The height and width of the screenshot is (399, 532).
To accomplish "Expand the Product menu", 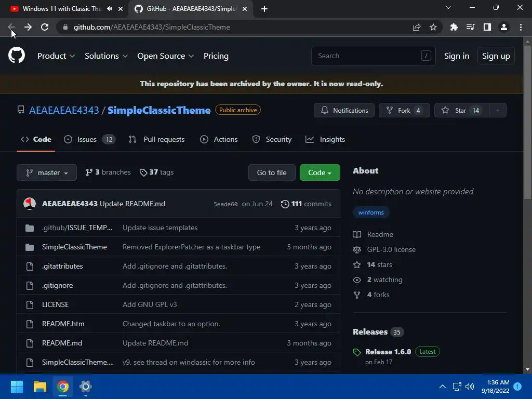I will [56, 56].
